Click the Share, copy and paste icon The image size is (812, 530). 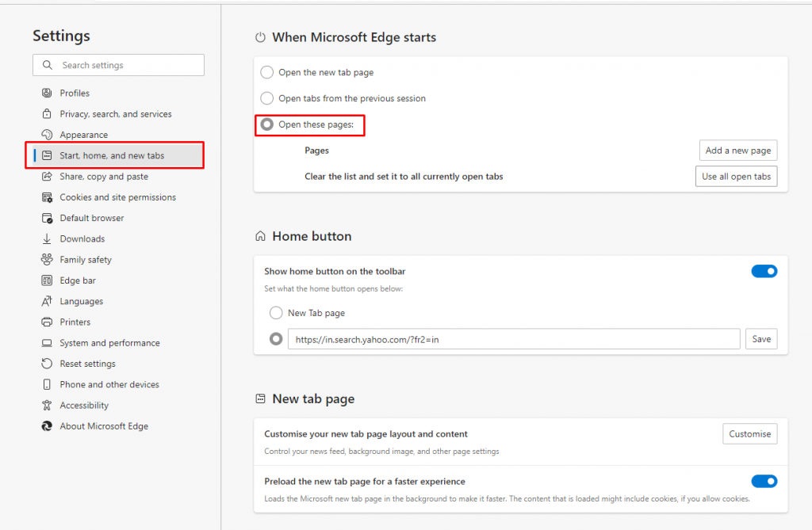[47, 176]
